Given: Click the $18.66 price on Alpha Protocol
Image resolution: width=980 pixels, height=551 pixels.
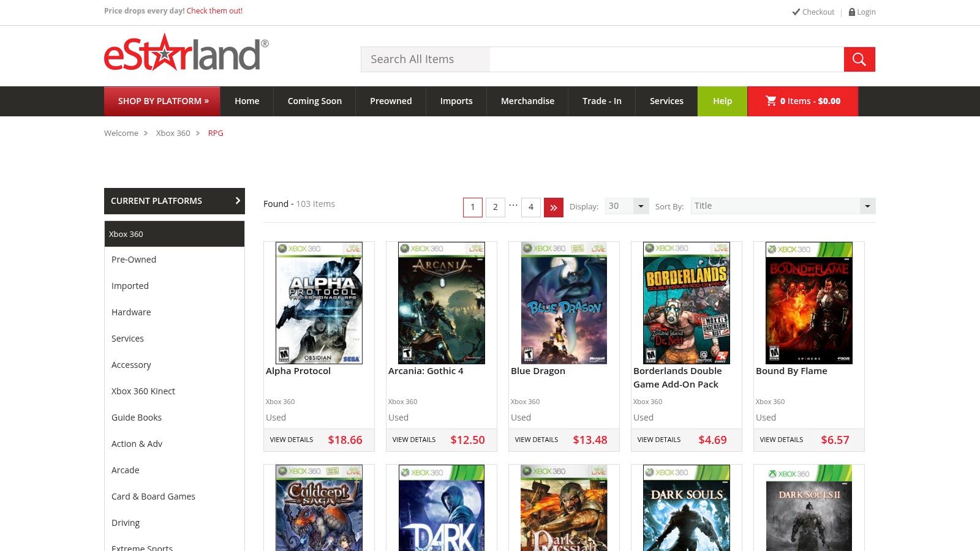Looking at the screenshot, I should 345,440.
